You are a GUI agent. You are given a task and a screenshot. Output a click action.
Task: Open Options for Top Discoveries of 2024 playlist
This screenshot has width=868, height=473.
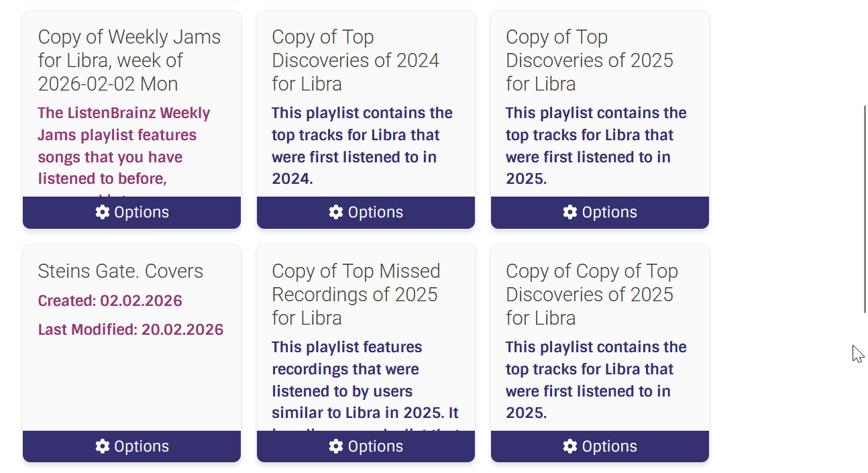pos(375,212)
